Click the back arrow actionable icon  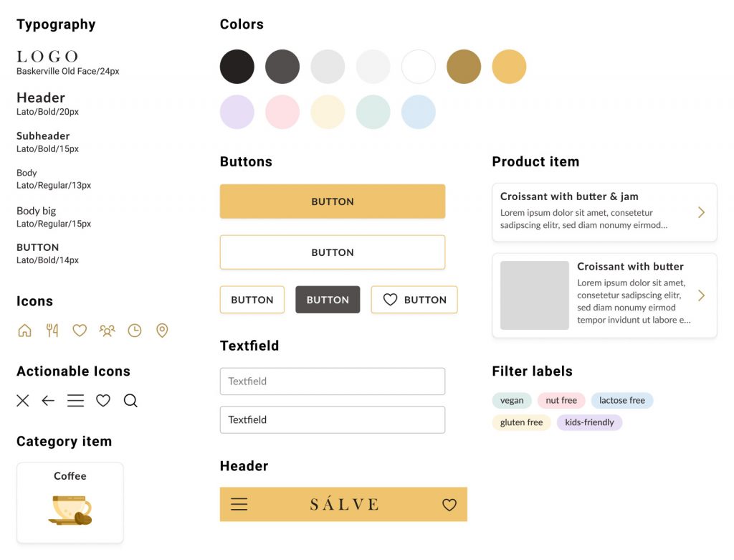click(48, 401)
